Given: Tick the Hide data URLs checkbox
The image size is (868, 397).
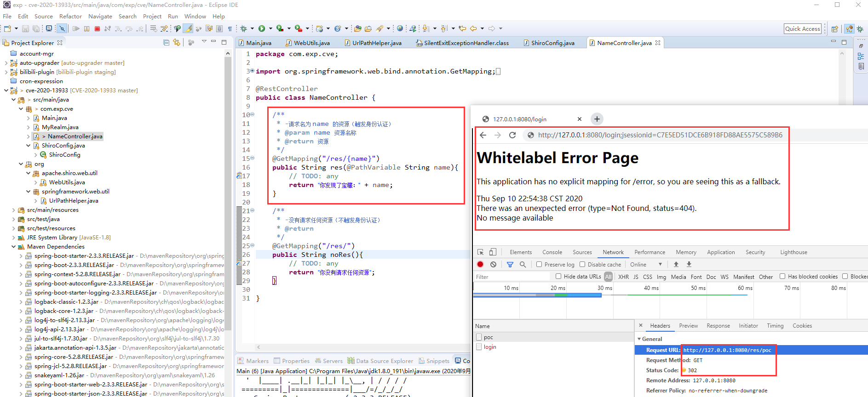Looking at the screenshot, I should (x=558, y=276).
